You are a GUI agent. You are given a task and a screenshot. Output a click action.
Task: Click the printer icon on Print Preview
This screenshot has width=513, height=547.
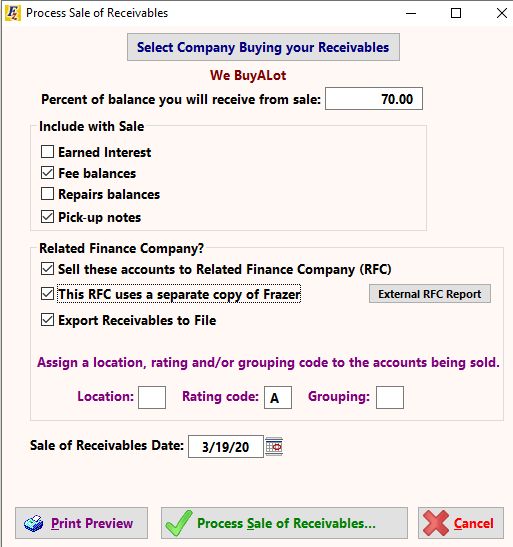34,524
